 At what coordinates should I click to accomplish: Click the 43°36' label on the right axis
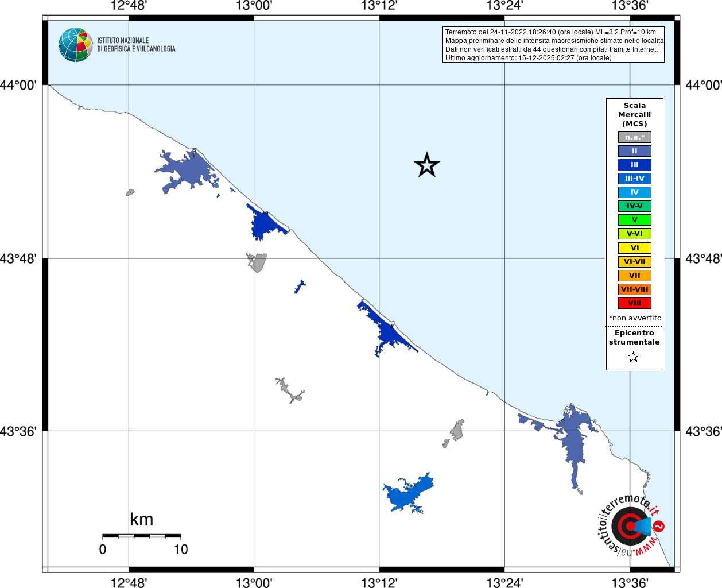tap(704, 431)
